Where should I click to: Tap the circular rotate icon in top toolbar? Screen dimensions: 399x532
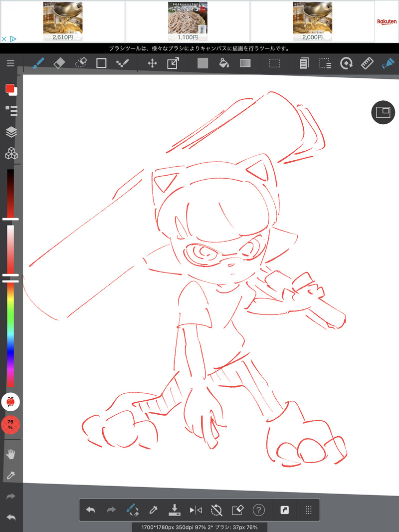346,63
